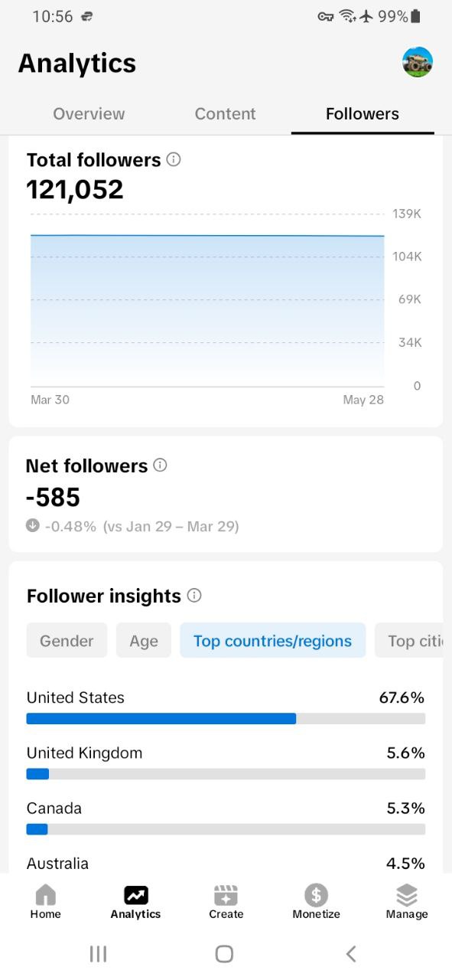Tap the Android back navigation arrow
The width and height of the screenshot is (452, 980).
(351, 953)
